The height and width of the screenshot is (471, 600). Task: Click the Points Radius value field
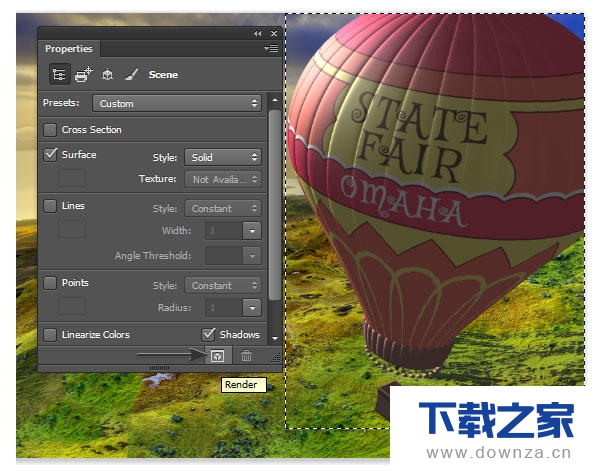tap(224, 308)
